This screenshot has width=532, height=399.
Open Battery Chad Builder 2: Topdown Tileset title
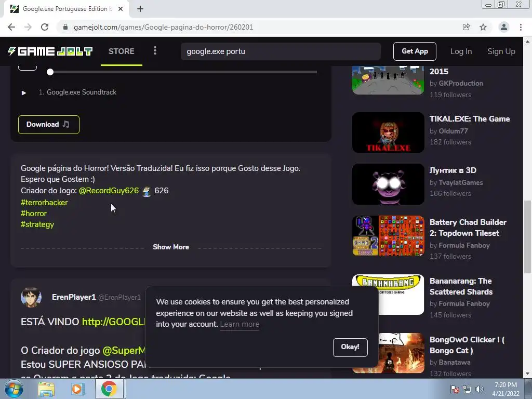468,228
